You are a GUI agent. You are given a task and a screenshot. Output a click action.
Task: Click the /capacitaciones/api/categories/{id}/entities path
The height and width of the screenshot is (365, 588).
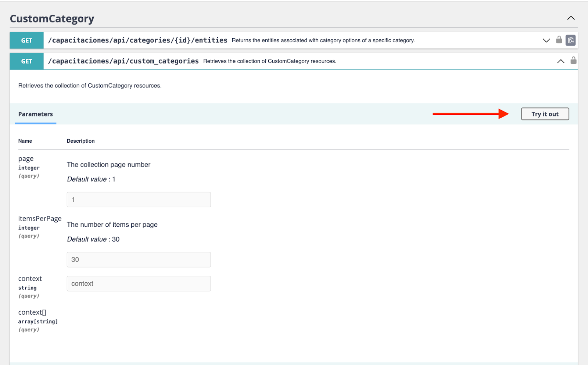point(138,40)
